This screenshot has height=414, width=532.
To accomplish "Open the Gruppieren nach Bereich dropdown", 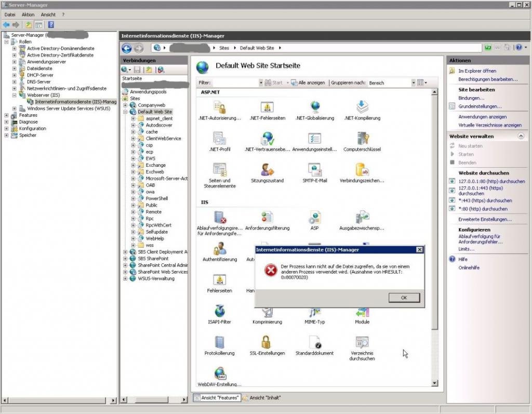I will click(413, 83).
